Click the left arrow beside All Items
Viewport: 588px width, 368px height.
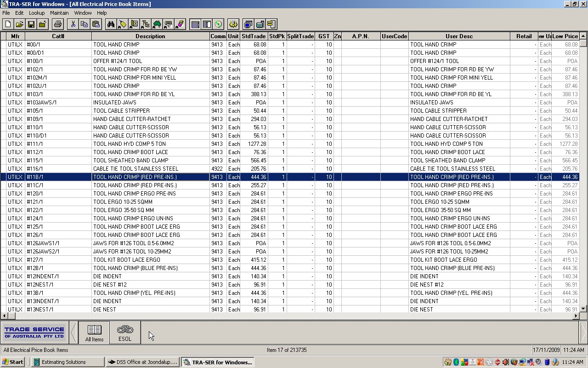point(73,332)
